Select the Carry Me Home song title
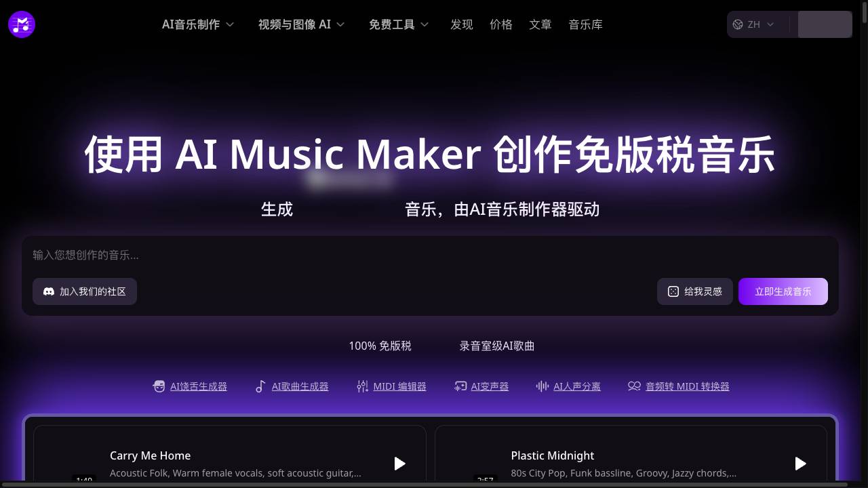868x488 pixels. tap(150, 455)
